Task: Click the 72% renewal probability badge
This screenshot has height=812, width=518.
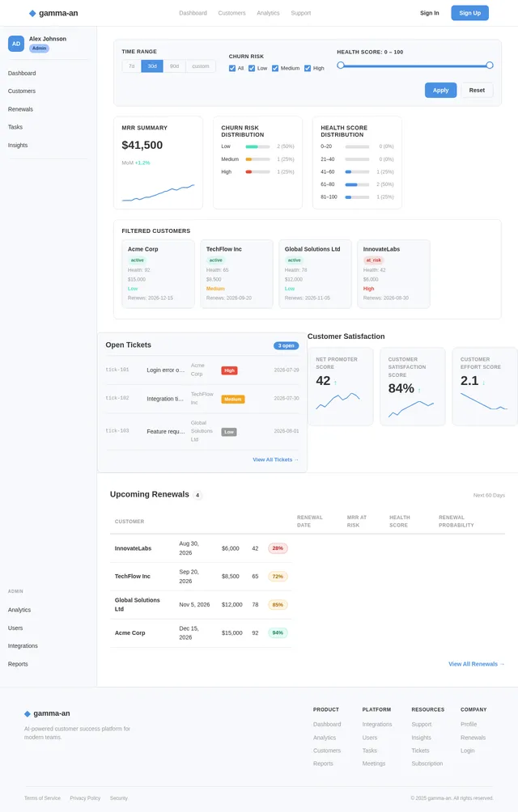Action: [x=278, y=577]
